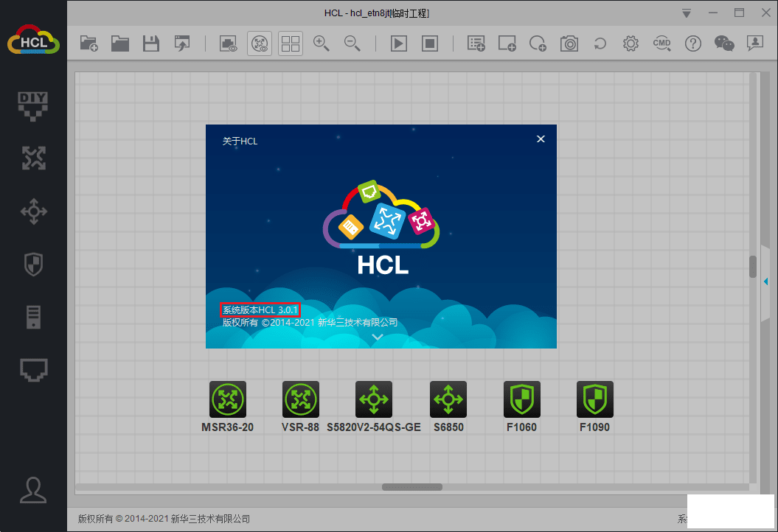The width and height of the screenshot is (778, 532).
Task: Click the new project folder icon
Action: point(88,43)
